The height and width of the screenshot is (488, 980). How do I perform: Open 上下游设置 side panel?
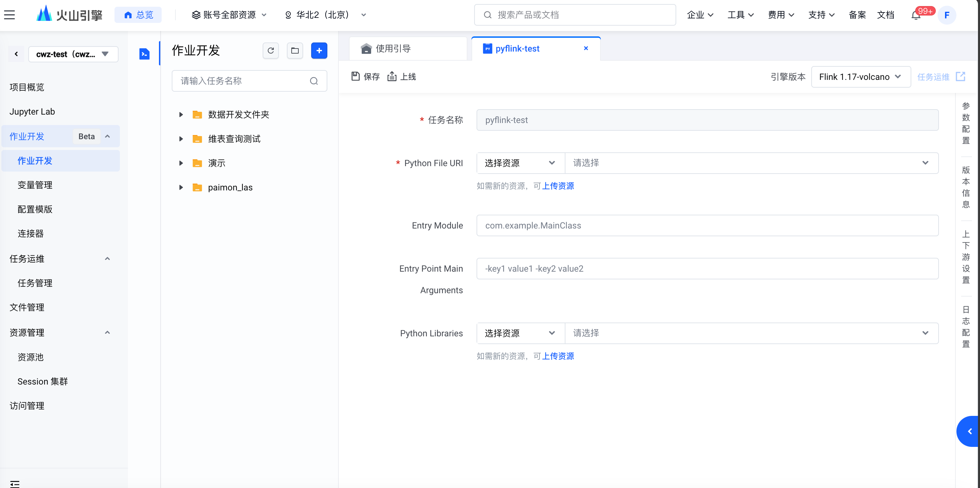point(966,257)
